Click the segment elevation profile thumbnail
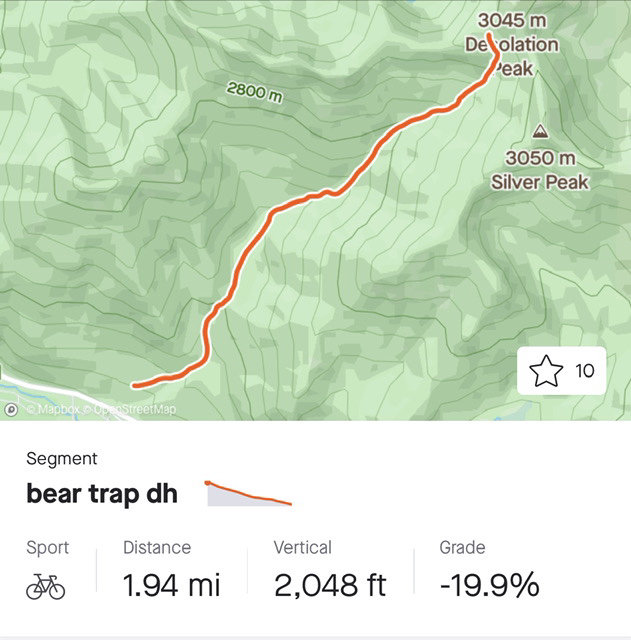 tap(248, 493)
